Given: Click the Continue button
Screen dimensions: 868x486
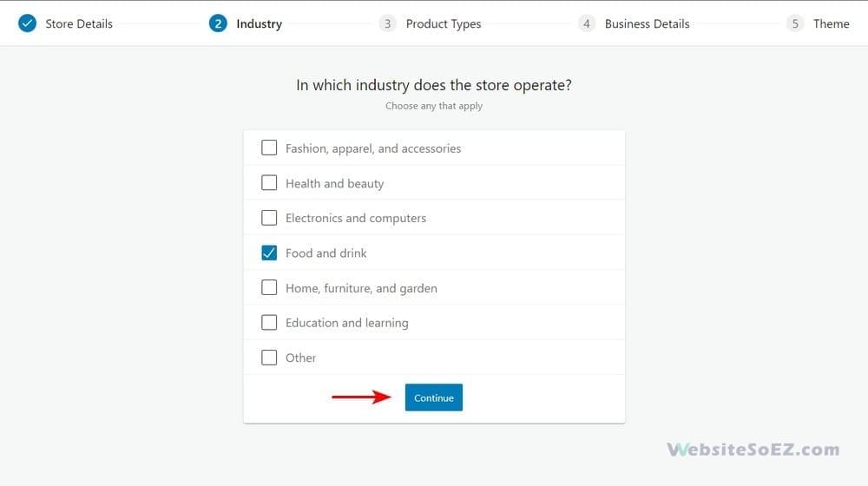Looking at the screenshot, I should pyautogui.click(x=433, y=397).
